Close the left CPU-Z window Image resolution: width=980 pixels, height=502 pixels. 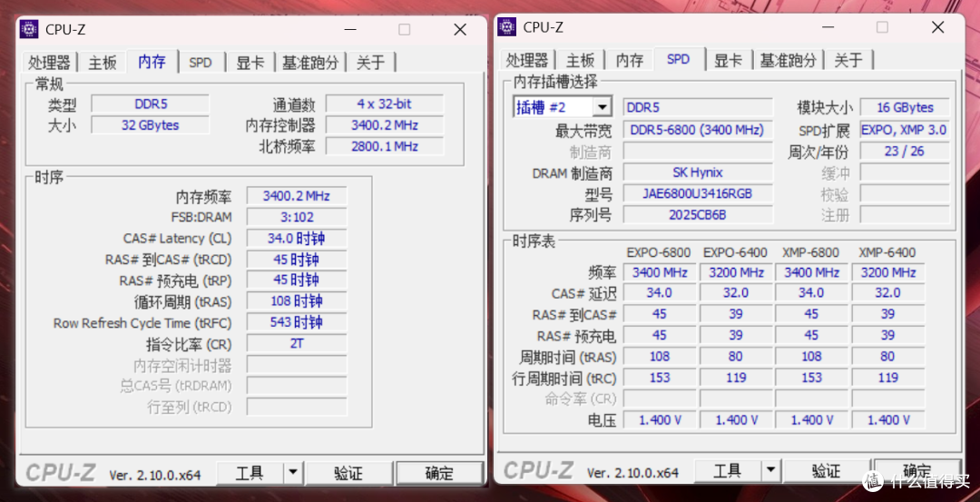[460, 29]
